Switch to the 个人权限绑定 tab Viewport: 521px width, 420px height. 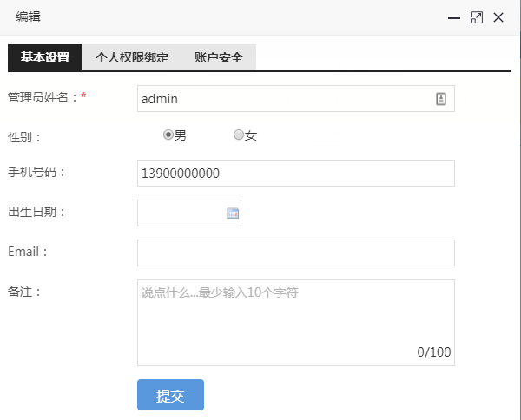[x=132, y=57]
